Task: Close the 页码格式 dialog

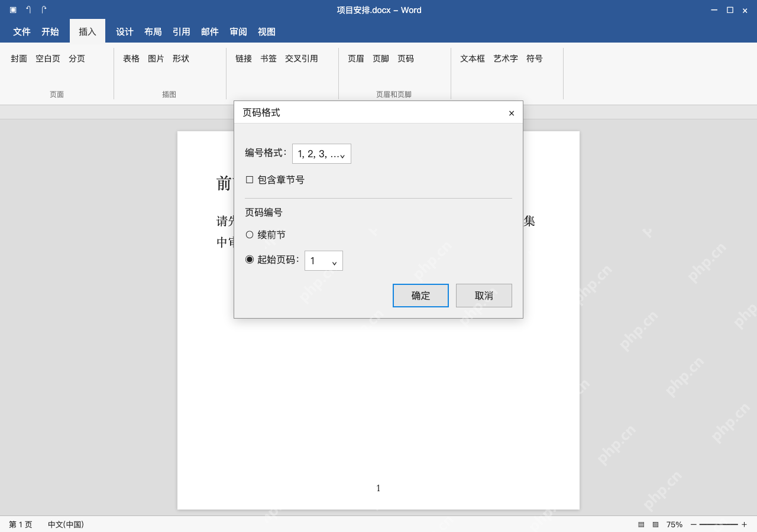Action: (512, 113)
